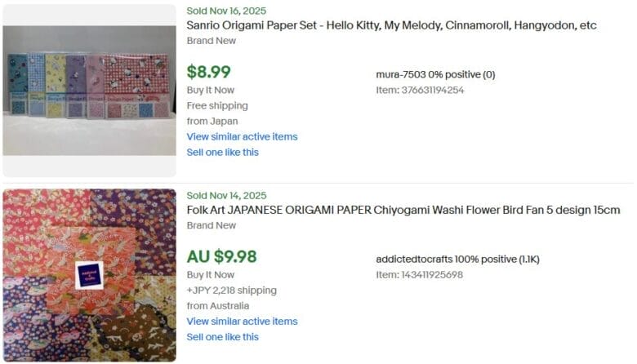The height and width of the screenshot is (364, 637).
Task: Click the +JPY 2,218 shipping text
Action: click(x=231, y=290)
